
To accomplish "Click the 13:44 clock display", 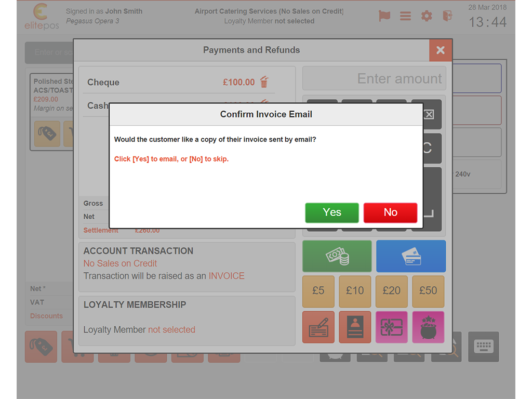I will [x=487, y=22].
